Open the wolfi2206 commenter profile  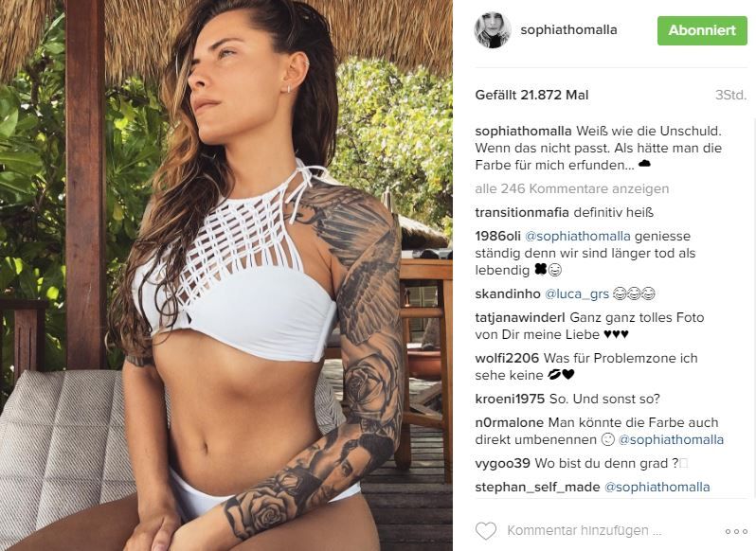coord(507,359)
